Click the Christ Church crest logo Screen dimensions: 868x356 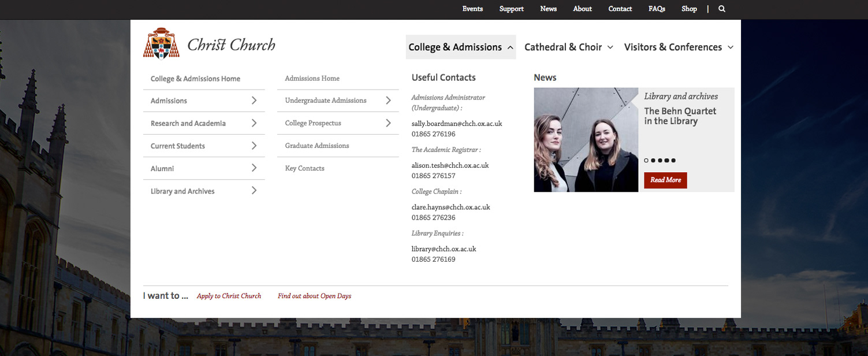pyautogui.click(x=161, y=44)
